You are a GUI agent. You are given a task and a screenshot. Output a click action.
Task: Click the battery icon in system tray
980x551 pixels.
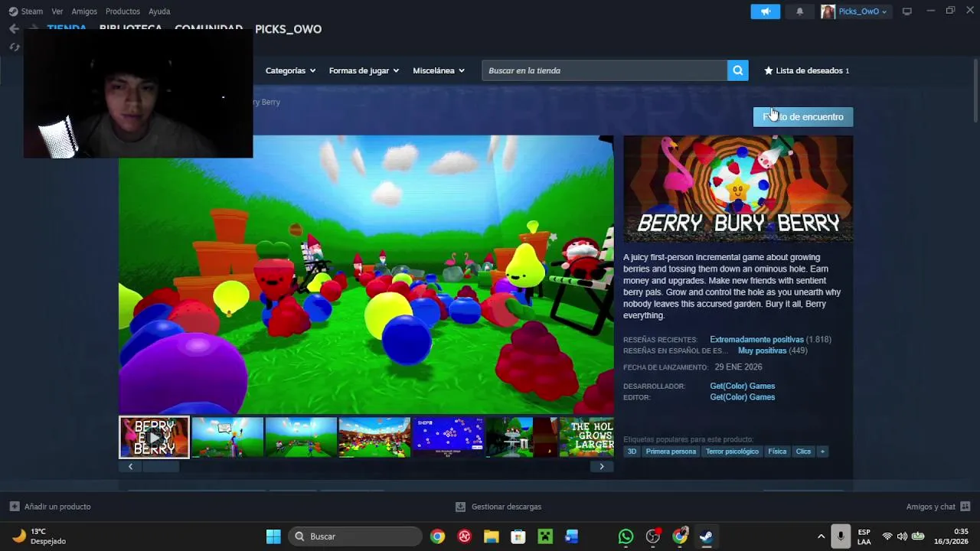(918, 536)
